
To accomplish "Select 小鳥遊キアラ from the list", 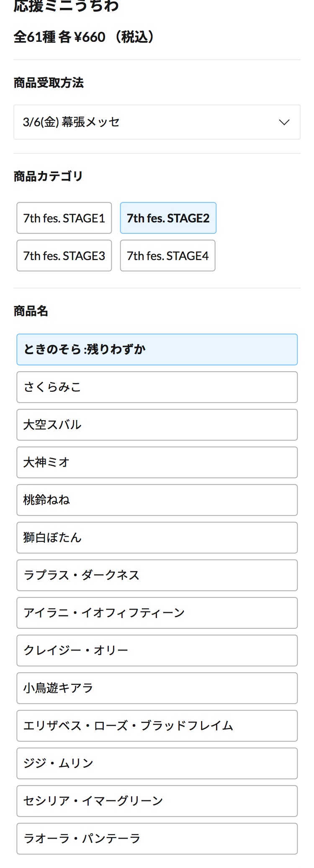I will coord(157,688).
